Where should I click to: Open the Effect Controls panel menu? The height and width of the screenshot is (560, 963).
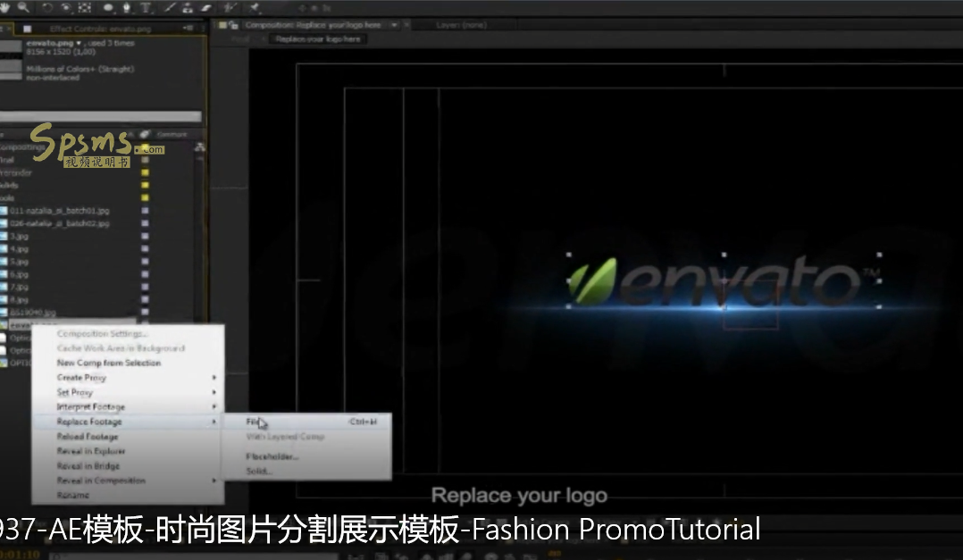pos(188,29)
